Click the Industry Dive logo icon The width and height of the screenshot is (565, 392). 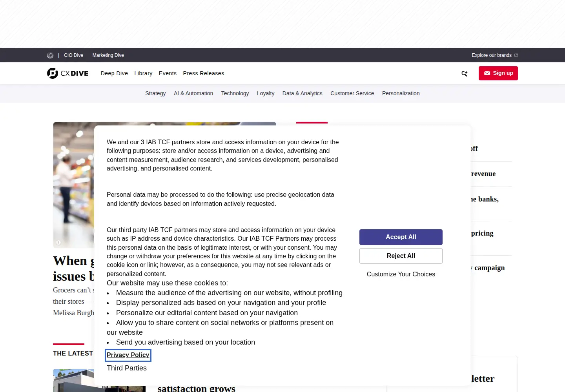[x=50, y=55]
